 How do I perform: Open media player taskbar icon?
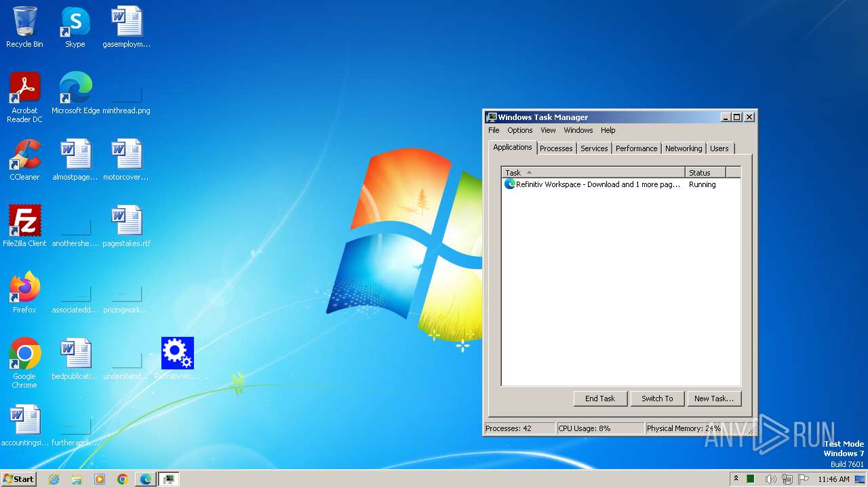click(x=100, y=479)
